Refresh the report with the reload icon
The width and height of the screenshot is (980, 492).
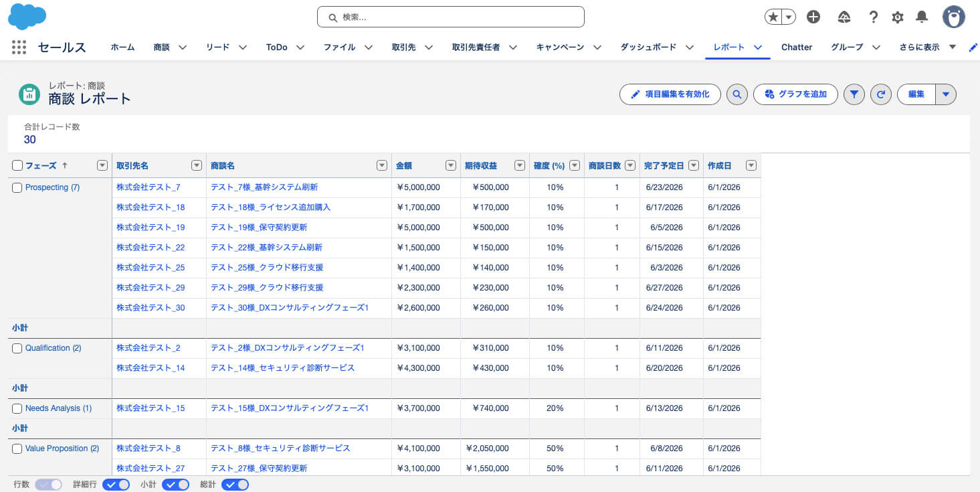(x=881, y=94)
